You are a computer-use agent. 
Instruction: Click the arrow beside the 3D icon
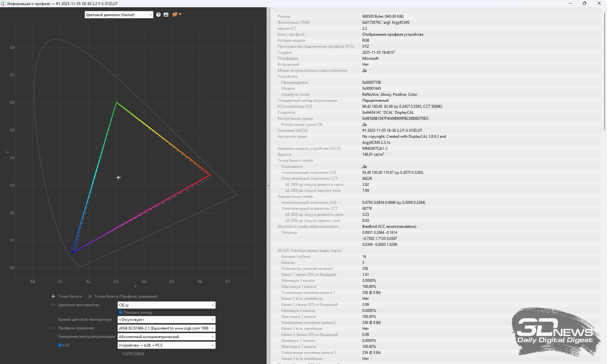180,15
